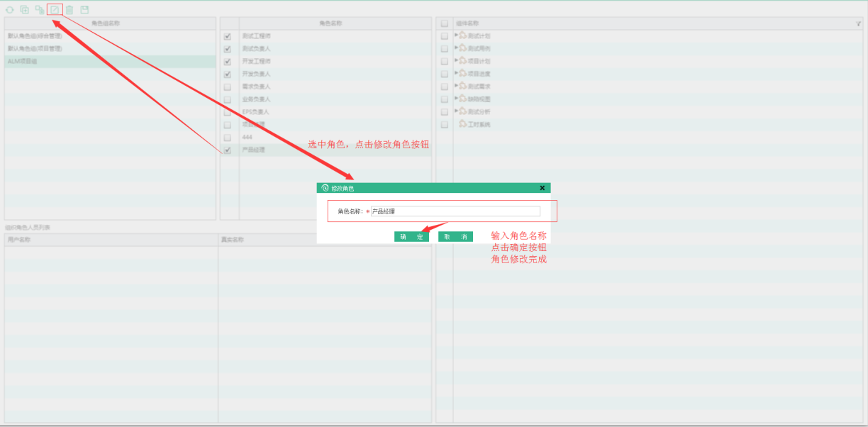Select the 测试工程师 role name
Screen dimensions: 868x427
click(256, 36)
